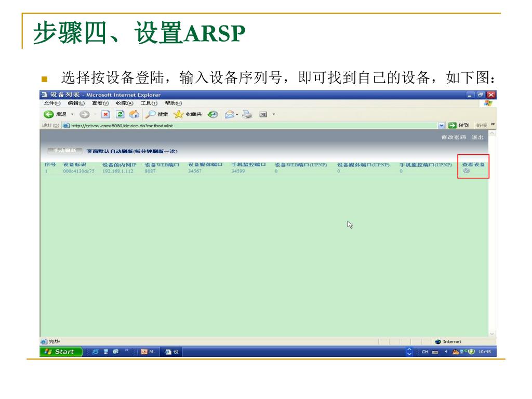Open the 工具(T) menu
This screenshot has height=399, width=532.
pos(149,103)
